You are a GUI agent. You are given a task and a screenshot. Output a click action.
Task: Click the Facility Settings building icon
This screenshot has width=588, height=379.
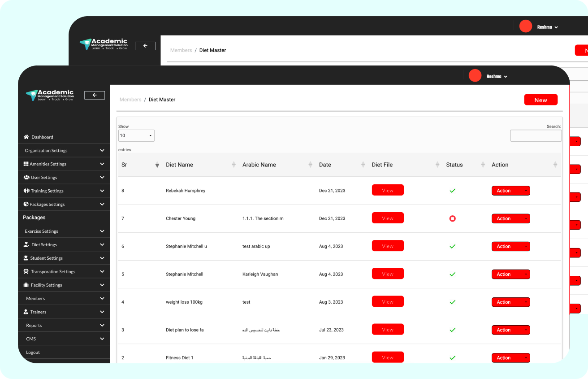(x=26, y=285)
